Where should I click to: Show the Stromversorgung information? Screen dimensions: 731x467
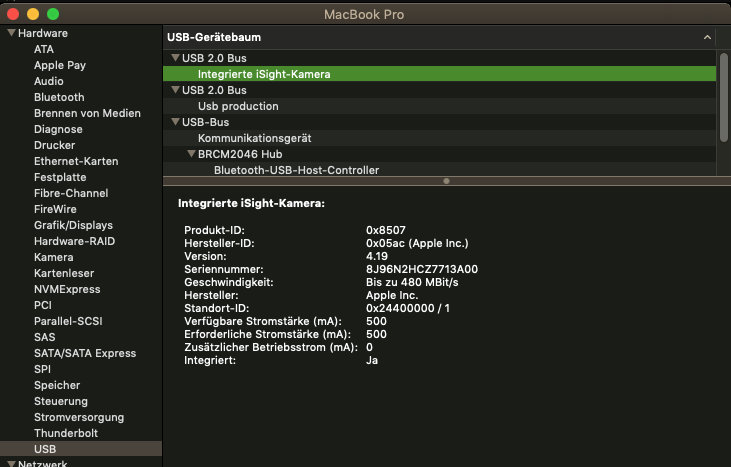pos(79,417)
